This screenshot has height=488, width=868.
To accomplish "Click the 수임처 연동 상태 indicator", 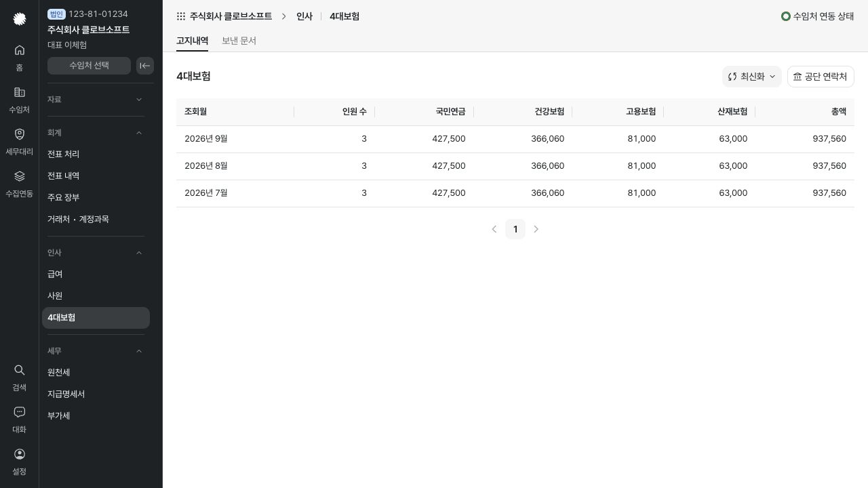I will point(817,16).
